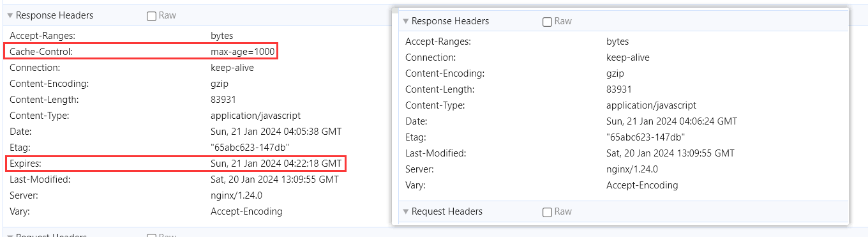The width and height of the screenshot is (868, 237).
Task: Select gzip Content-Encoding value in right panel
Action: point(615,73)
